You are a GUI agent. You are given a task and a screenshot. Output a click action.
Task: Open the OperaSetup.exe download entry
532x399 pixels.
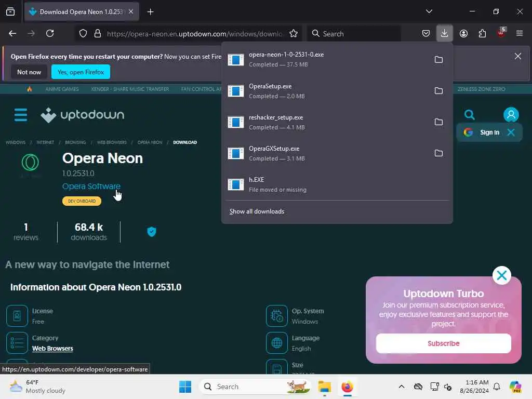(326, 91)
